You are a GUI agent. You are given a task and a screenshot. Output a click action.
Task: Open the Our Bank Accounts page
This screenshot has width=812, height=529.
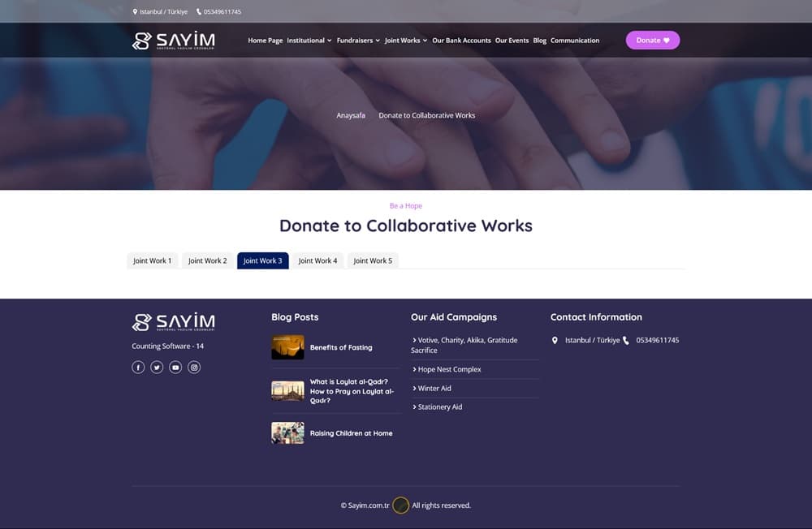(x=461, y=41)
